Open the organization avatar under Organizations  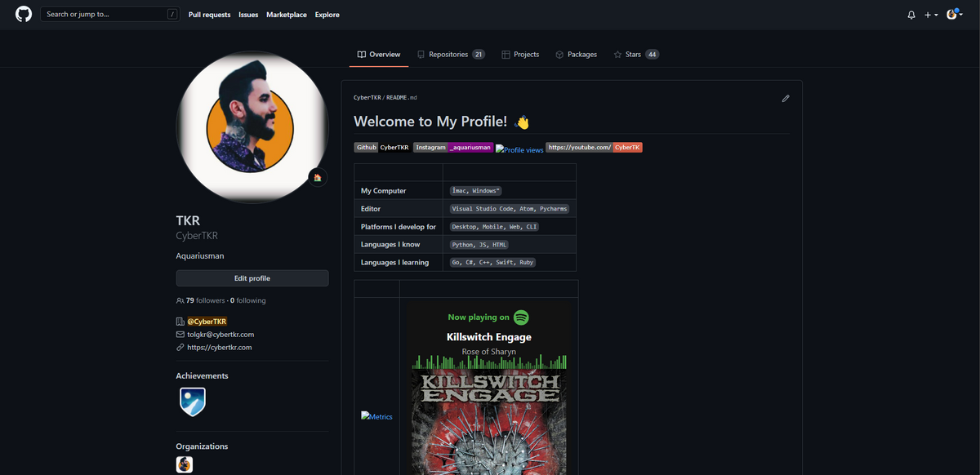[x=185, y=464]
